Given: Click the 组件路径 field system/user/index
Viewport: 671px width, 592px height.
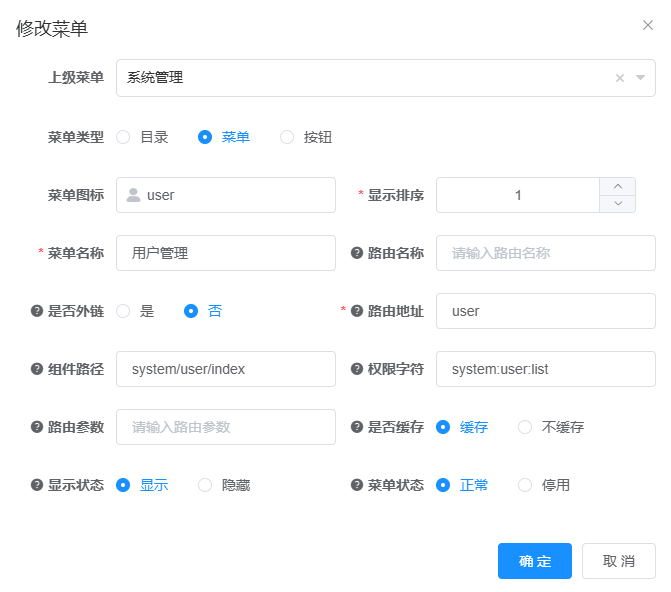Looking at the screenshot, I should 226,369.
